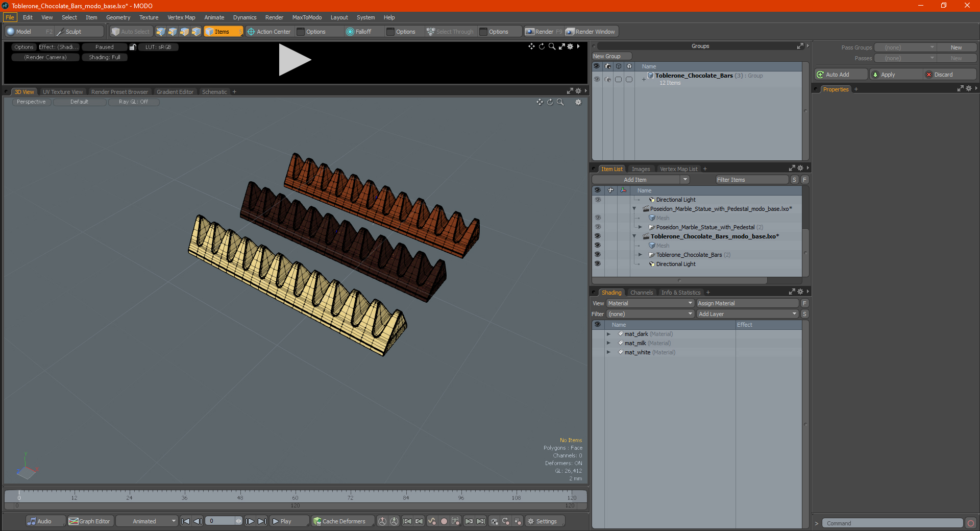Expand the mat_white material

608,352
